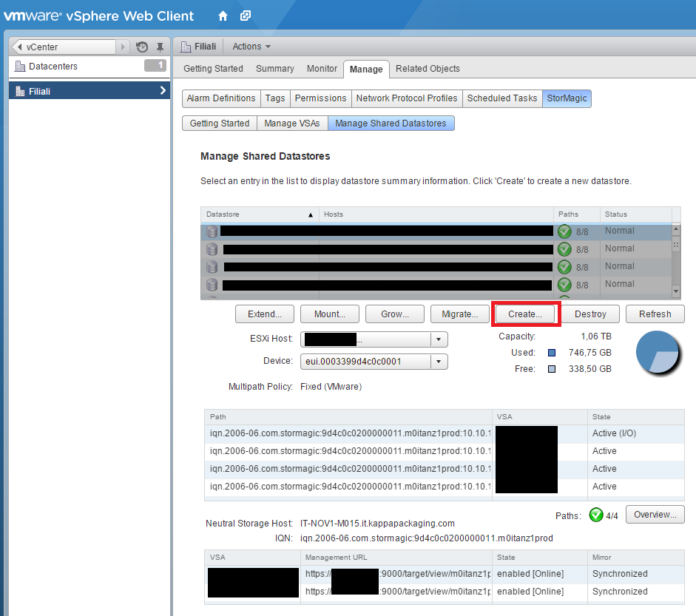Select Filiali in the navigator

pos(89,91)
